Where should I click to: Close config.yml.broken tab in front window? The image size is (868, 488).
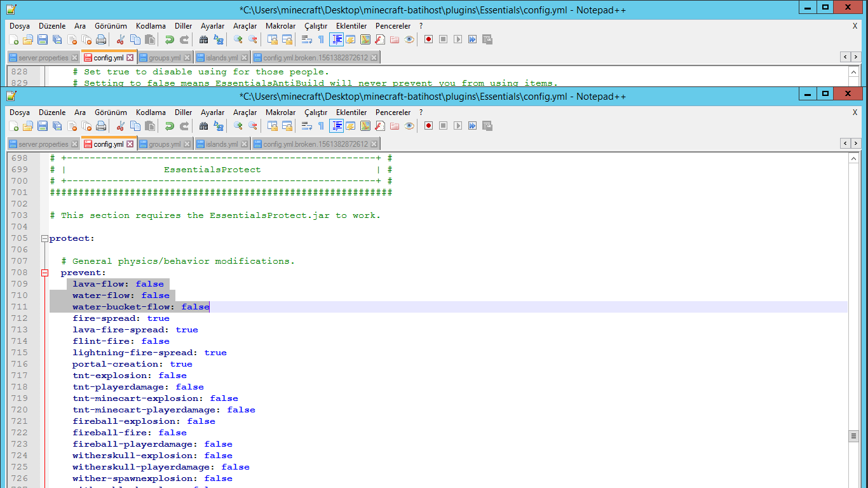point(374,144)
